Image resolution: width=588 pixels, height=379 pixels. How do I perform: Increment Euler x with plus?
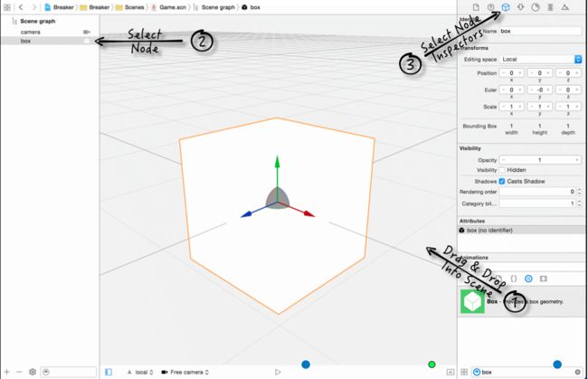tap(520, 90)
